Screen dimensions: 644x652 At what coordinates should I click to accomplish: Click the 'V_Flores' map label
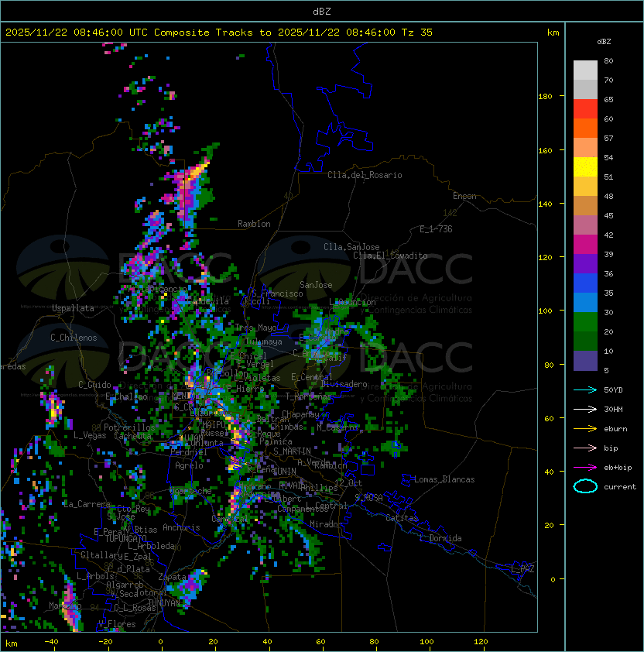point(117,624)
